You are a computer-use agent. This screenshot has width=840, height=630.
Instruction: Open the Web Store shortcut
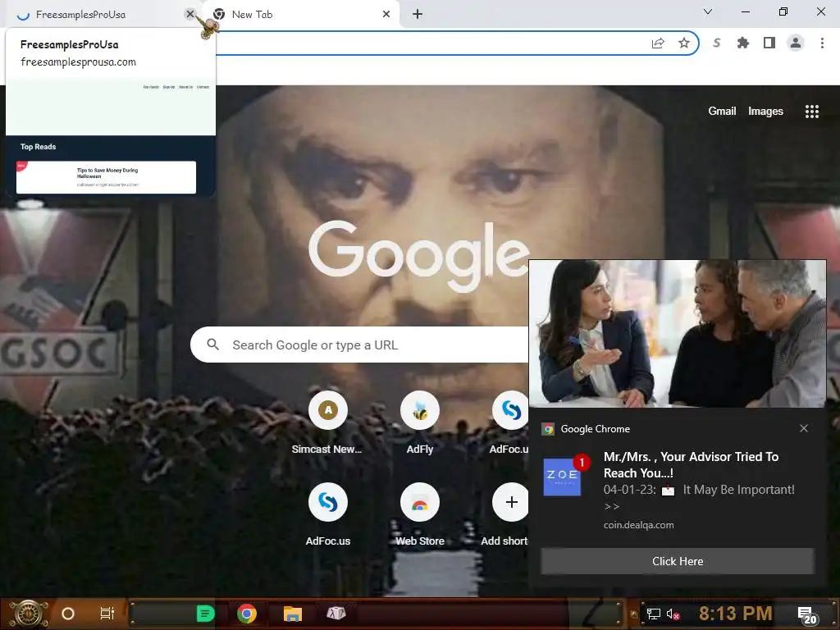click(419, 514)
